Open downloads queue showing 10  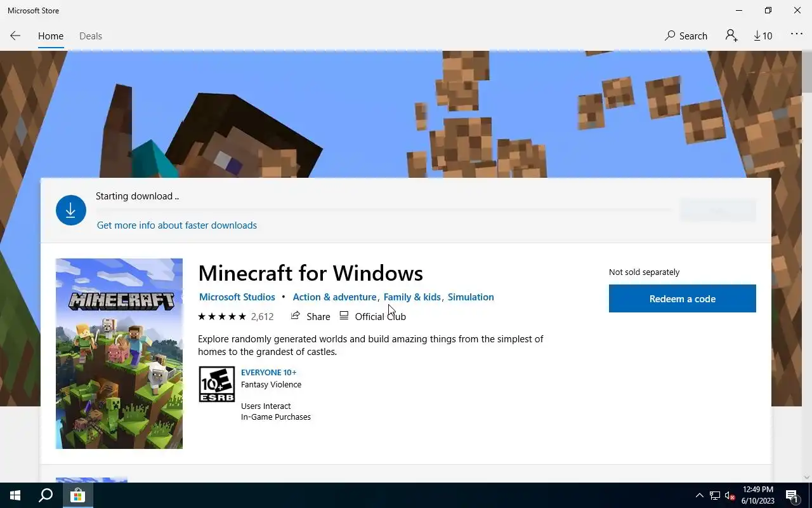pos(763,36)
